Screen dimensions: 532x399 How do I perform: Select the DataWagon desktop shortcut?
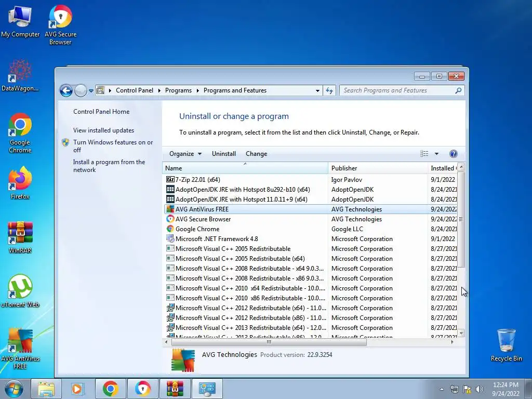coord(20,75)
